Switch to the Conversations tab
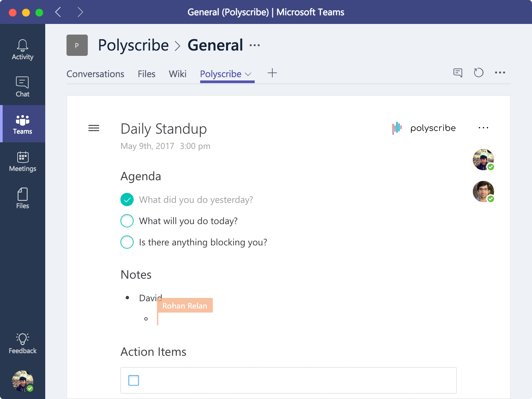The width and height of the screenshot is (532, 399). 95,74
